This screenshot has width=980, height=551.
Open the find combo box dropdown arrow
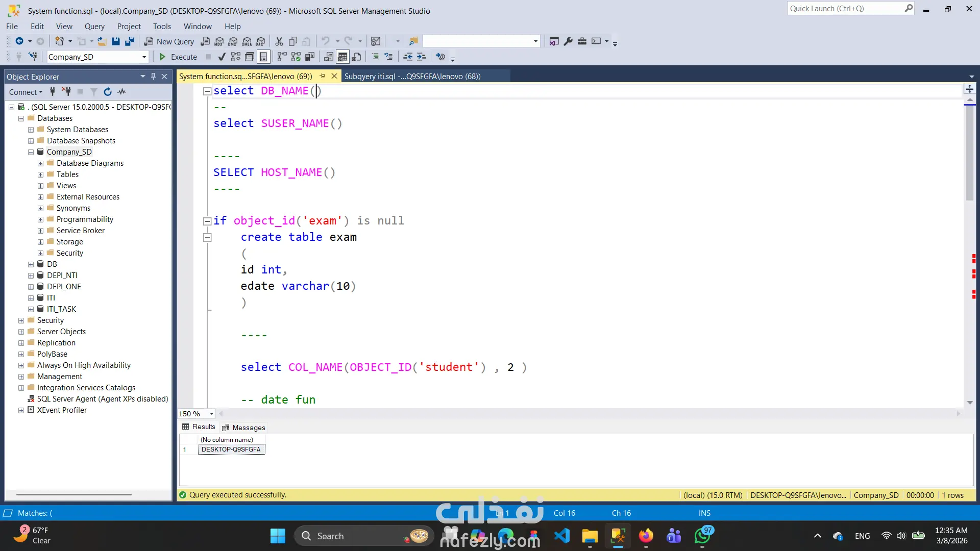coord(535,41)
